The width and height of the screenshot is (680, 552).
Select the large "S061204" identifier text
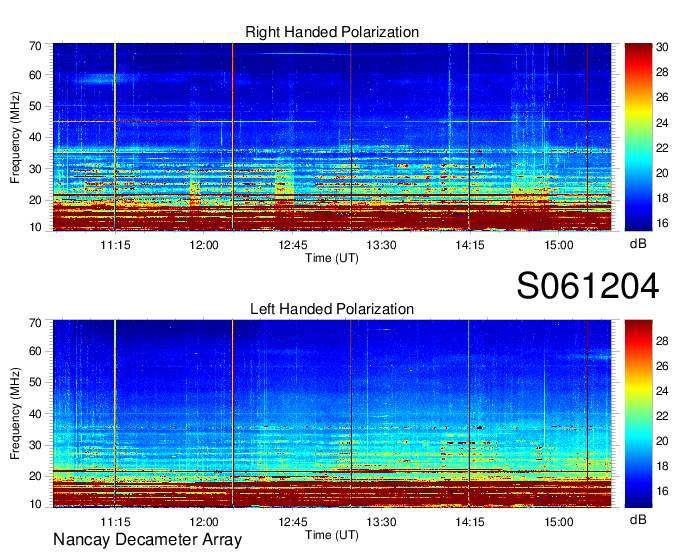click(x=588, y=286)
